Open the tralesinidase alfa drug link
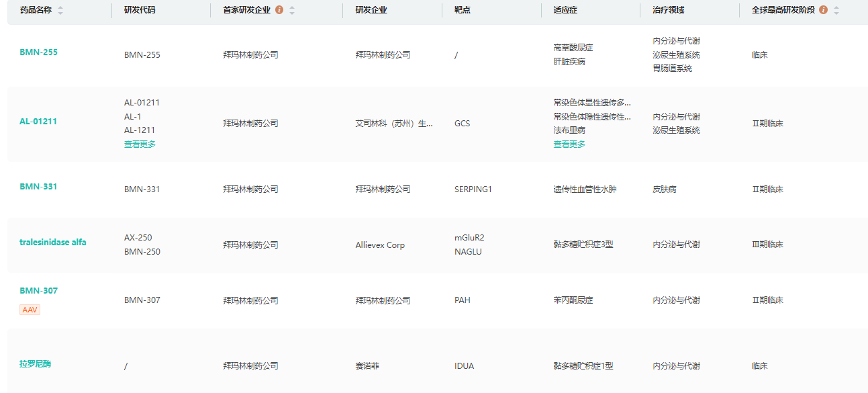868x393 pixels. (x=53, y=243)
